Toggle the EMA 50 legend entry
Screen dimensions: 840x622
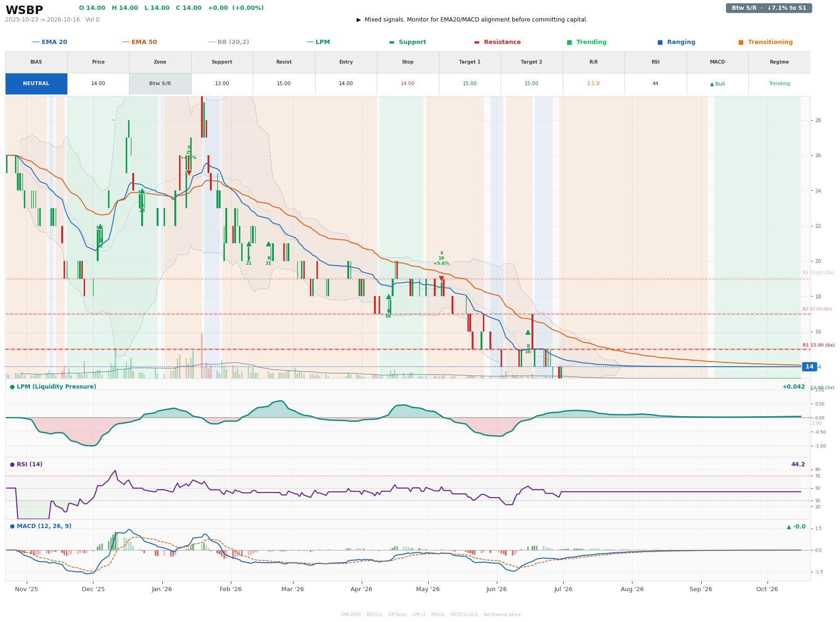coord(139,42)
